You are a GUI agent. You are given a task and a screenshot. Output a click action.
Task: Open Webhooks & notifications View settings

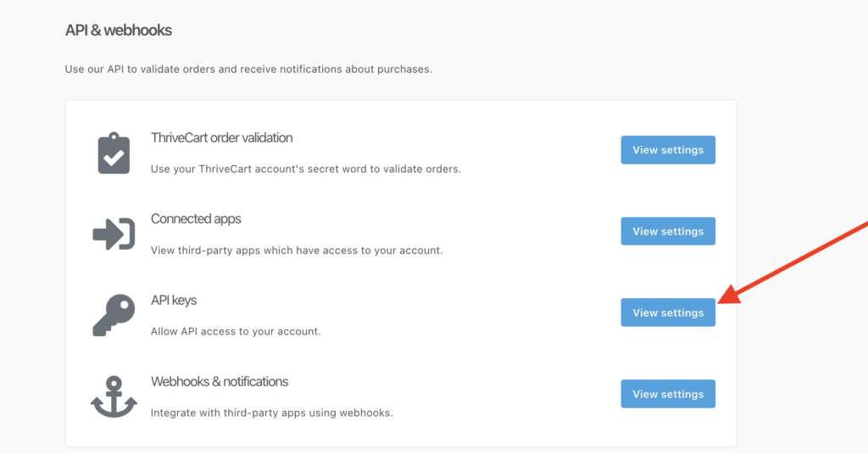tap(668, 394)
